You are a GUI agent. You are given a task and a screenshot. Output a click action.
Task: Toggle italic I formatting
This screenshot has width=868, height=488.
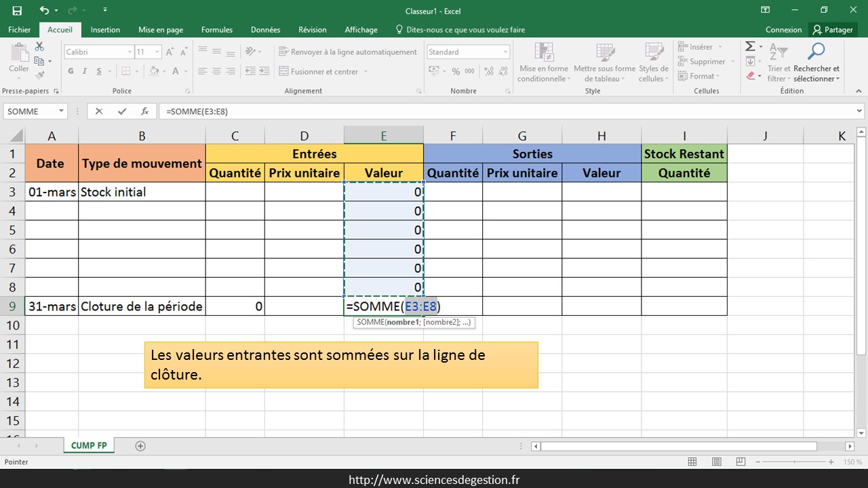85,71
